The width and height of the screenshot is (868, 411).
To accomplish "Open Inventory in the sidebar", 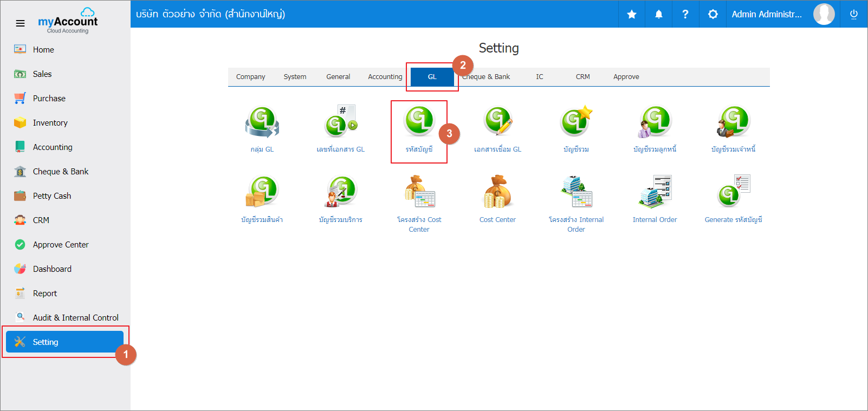I will pyautogui.click(x=65, y=123).
